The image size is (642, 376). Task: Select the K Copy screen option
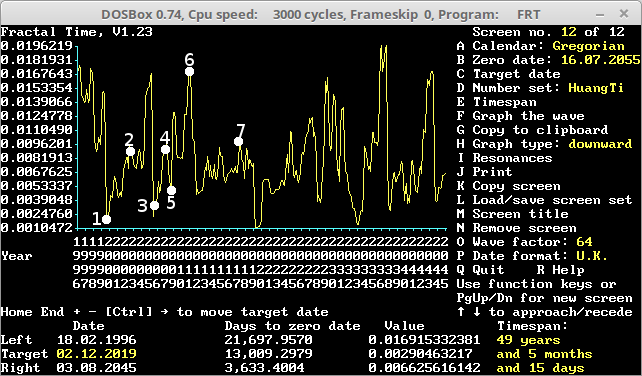pos(509,186)
